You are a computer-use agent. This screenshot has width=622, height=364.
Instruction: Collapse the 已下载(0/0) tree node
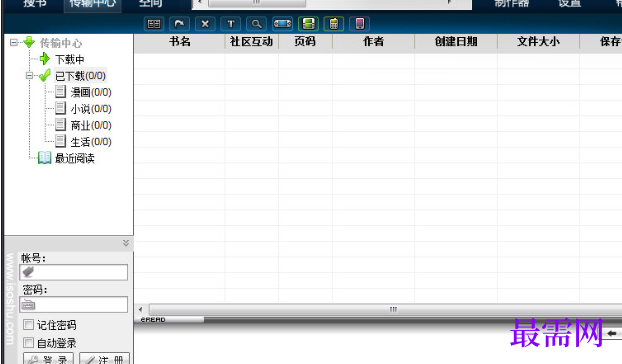coord(29,75)
